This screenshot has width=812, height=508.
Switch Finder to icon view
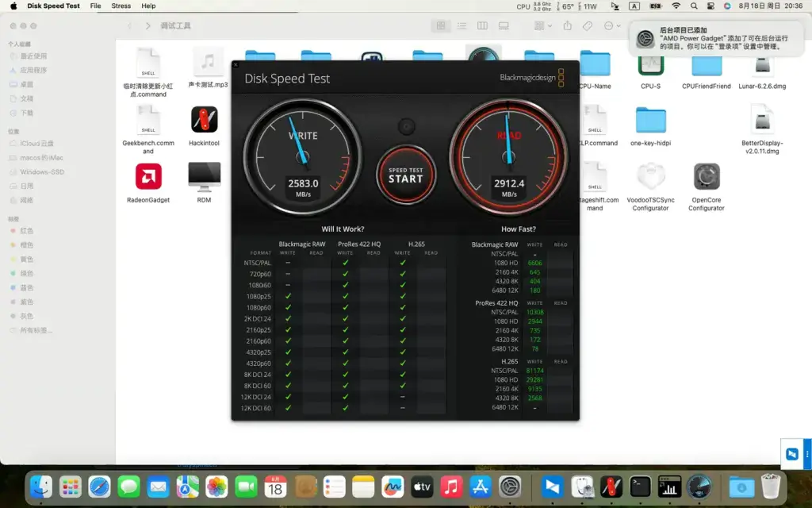(x=441, y=25)
